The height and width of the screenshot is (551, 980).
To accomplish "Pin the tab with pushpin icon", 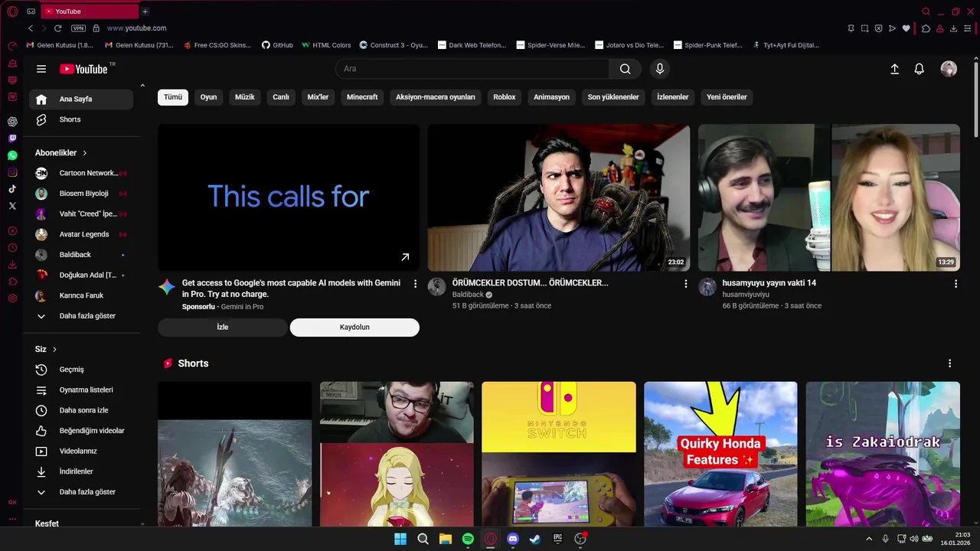I will pyautogui.click(x=851, y=28).
